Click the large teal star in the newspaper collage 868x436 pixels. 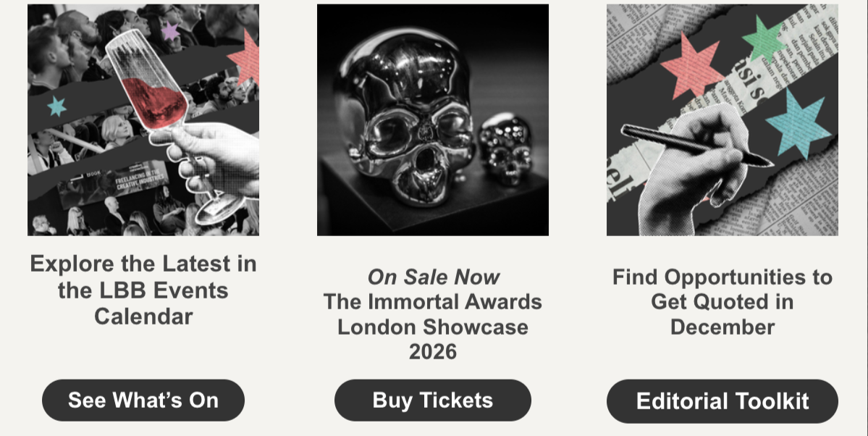click(798, 124)
